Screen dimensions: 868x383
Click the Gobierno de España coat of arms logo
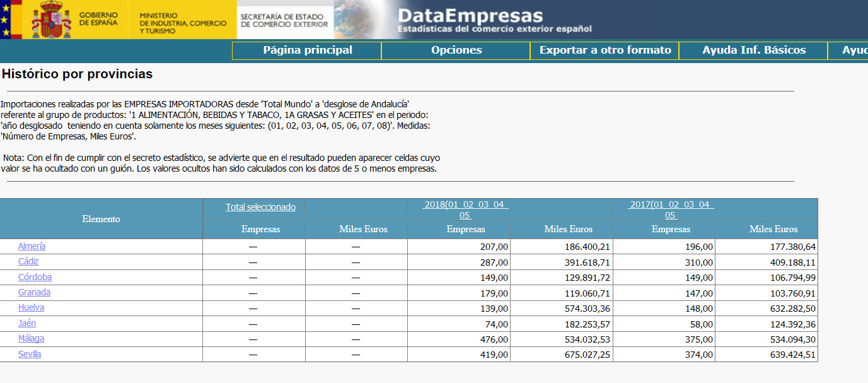[50, 20]
